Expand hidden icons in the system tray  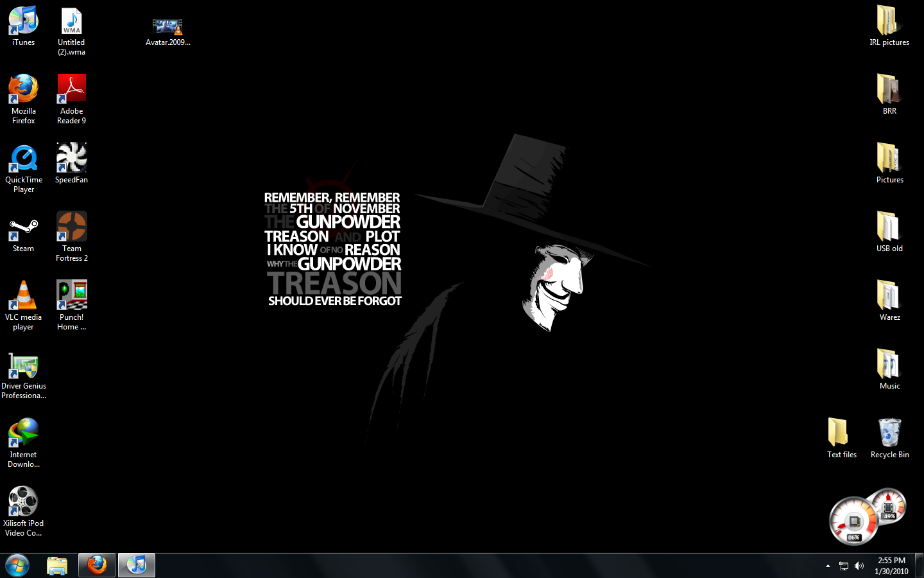[x=828, y=566]
